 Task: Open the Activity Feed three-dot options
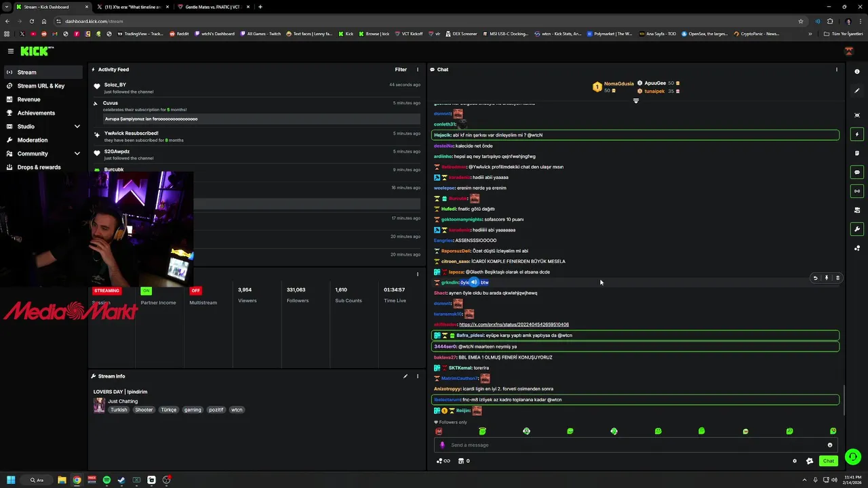click(418, 69)
